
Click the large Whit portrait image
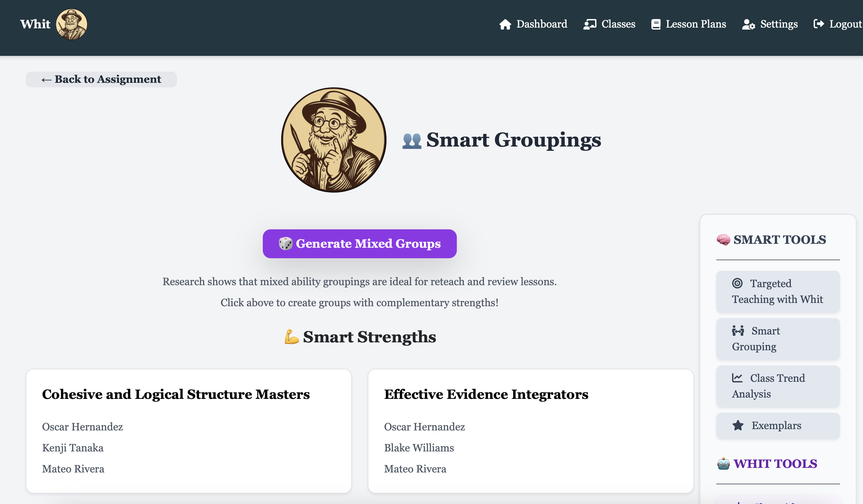coord(333,140)
